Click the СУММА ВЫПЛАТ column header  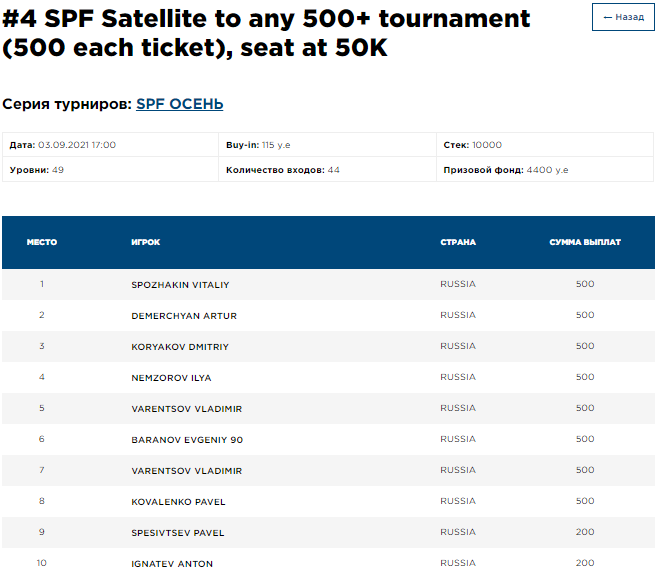(585, 242)
